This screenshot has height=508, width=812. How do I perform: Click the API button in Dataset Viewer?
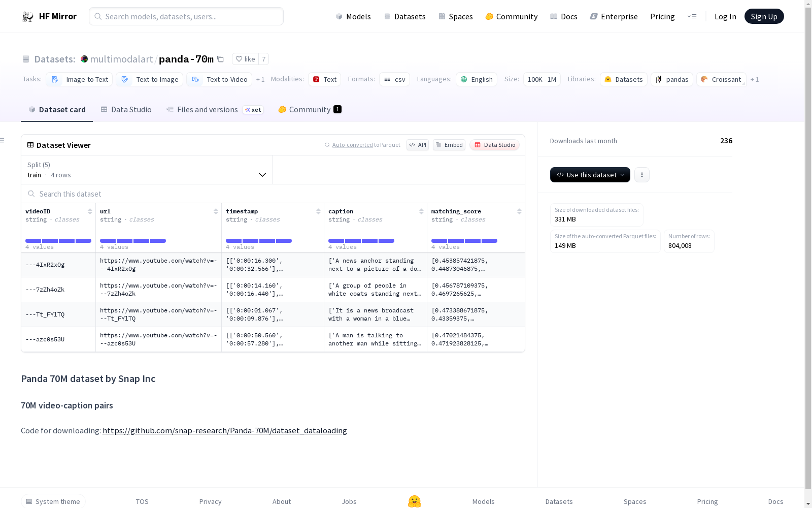click(418, 145)
